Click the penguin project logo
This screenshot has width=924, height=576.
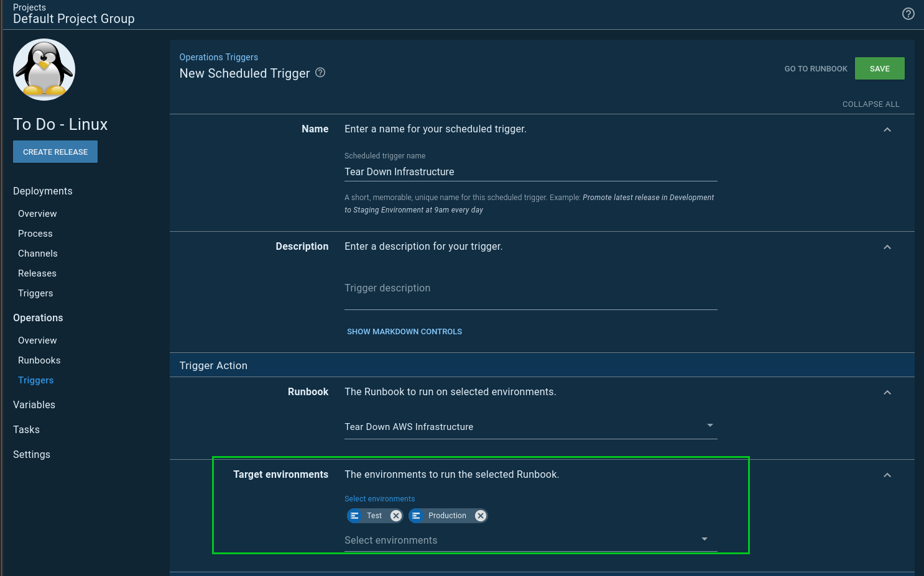point(44,70)
